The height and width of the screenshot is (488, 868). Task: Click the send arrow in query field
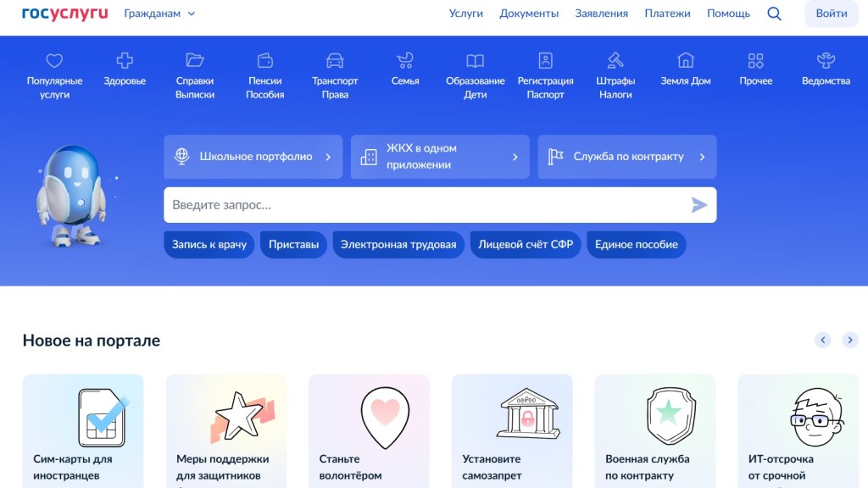pos(699,205)
